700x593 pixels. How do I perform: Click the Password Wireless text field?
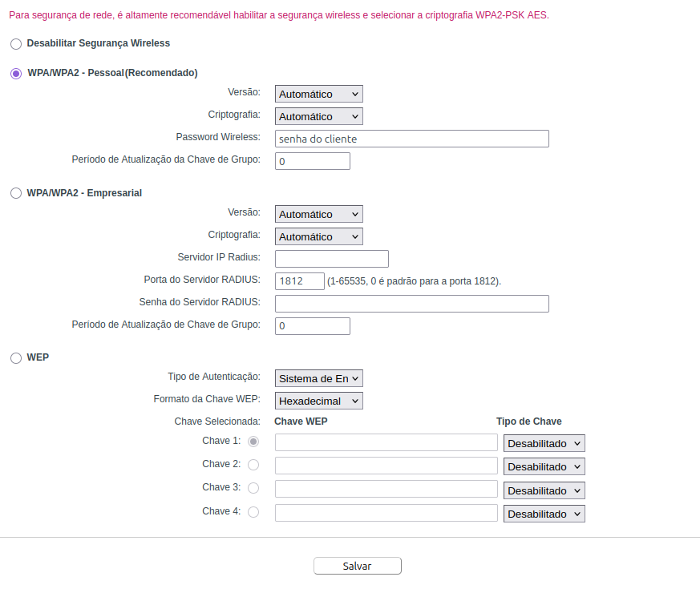point(411,139)
